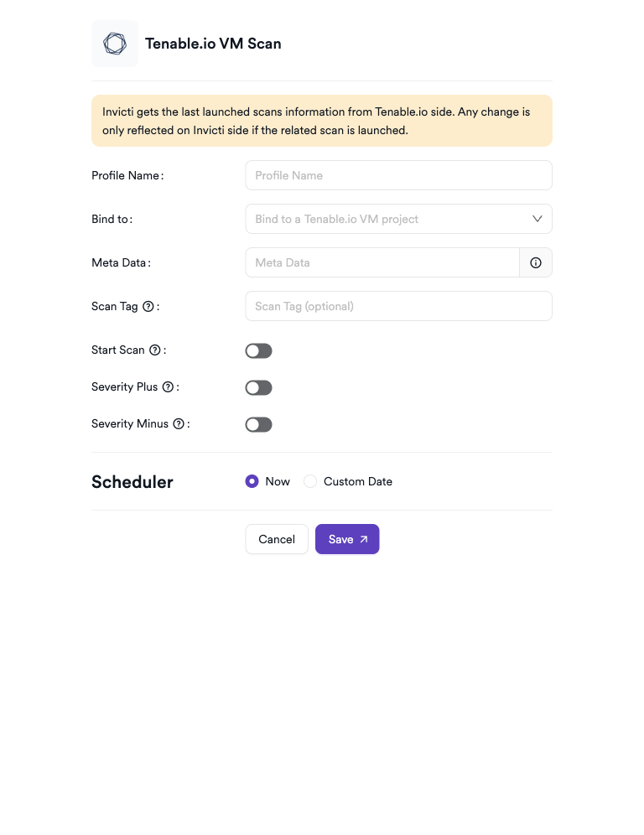The height and width of the screenshot is (835, 644).
Task: Click the Save button
Action: tap(346, 539)
